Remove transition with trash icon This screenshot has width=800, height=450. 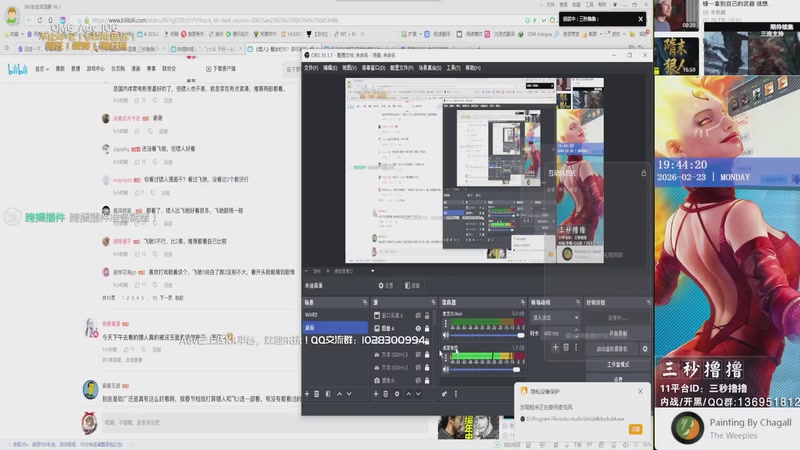coord(566,347)
